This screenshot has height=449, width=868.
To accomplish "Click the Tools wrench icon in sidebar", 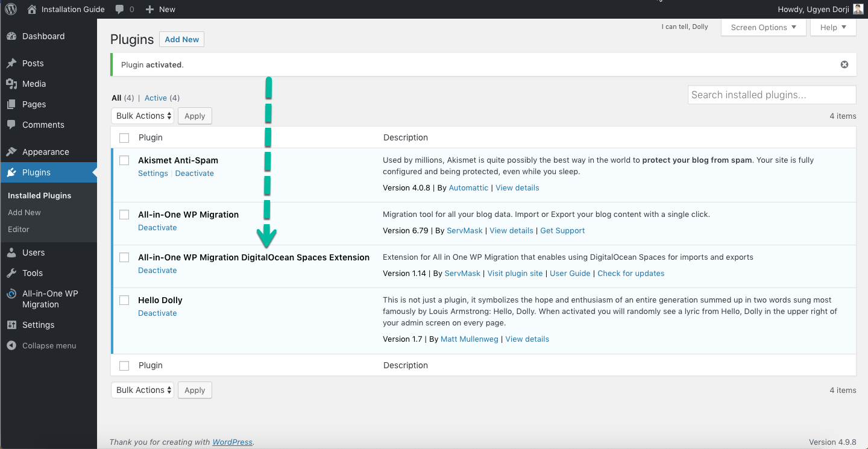I will coord(11,273).
